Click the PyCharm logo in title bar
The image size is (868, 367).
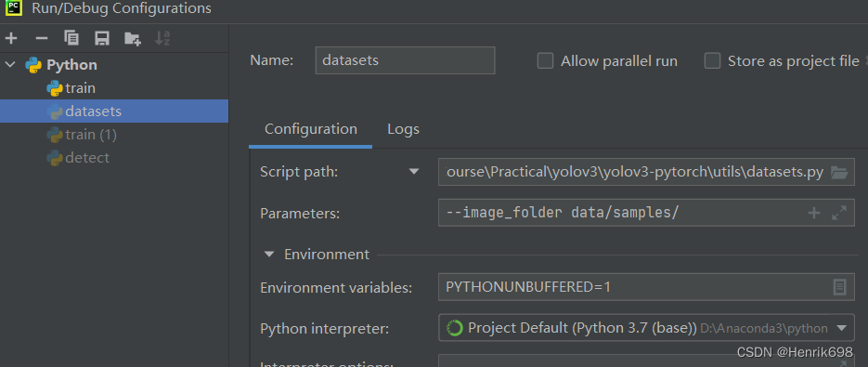13,8
